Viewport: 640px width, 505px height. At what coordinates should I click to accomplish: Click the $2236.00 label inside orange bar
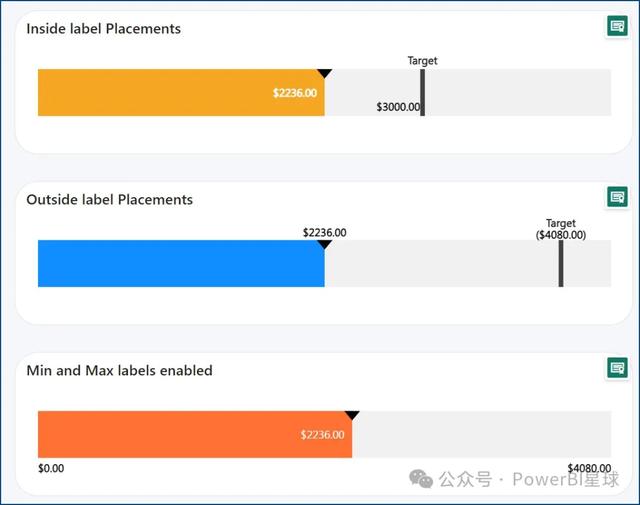pos(295,93)
